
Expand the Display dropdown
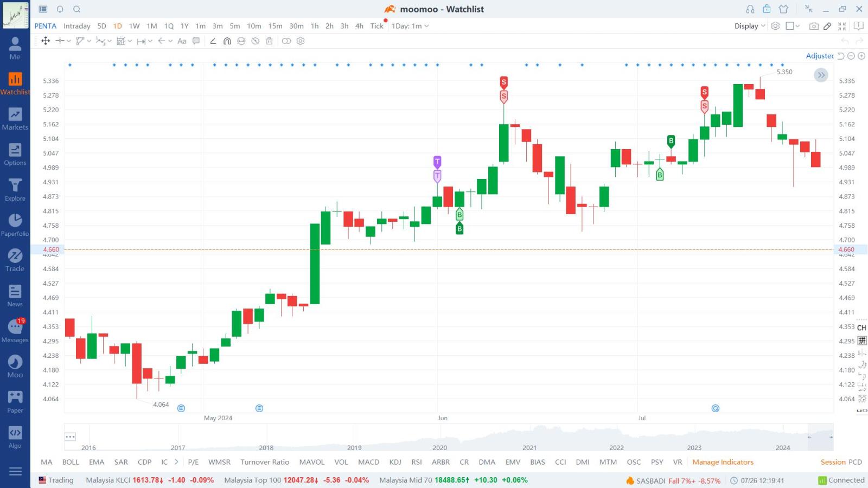pos(750,26)
